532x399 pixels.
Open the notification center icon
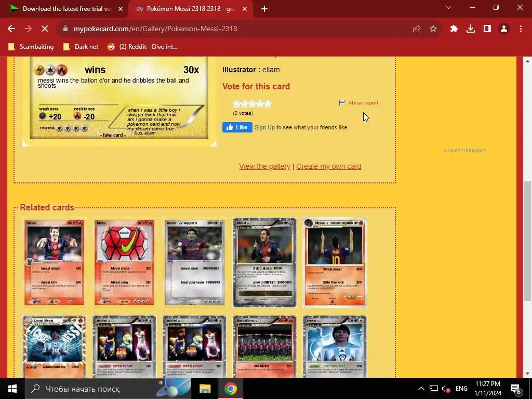tap(515, 389)
